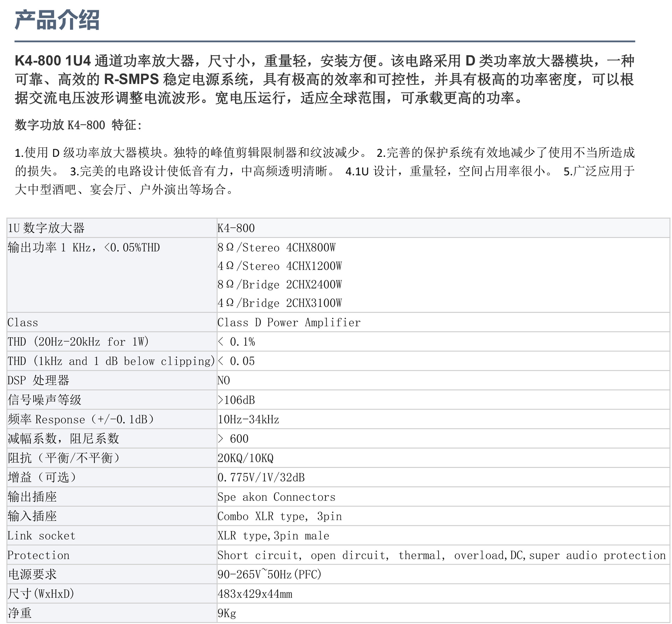Click the Combo XLR type, 3pin cell
This screenshot has width=672, height=624.
coord(279,516)
